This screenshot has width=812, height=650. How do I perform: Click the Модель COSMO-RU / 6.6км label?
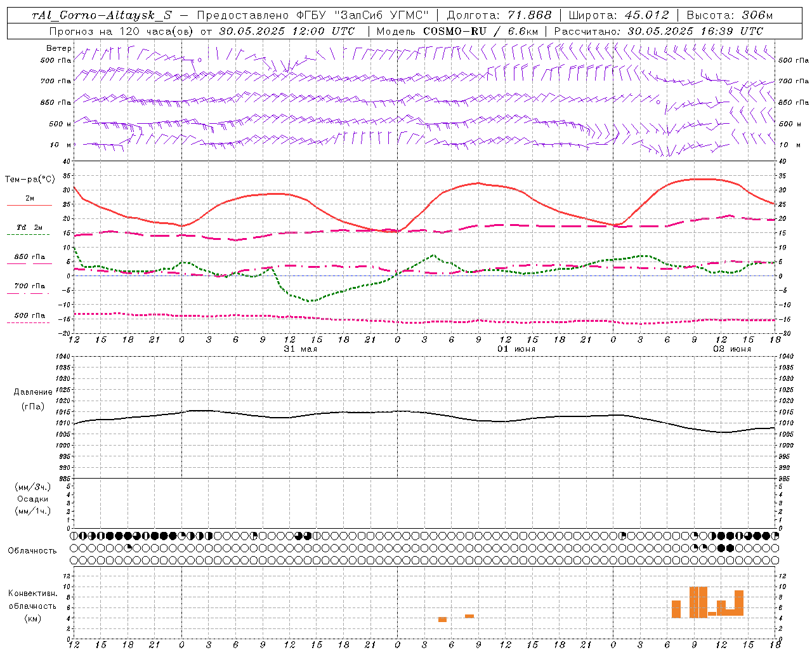click(x=457, y=31)
